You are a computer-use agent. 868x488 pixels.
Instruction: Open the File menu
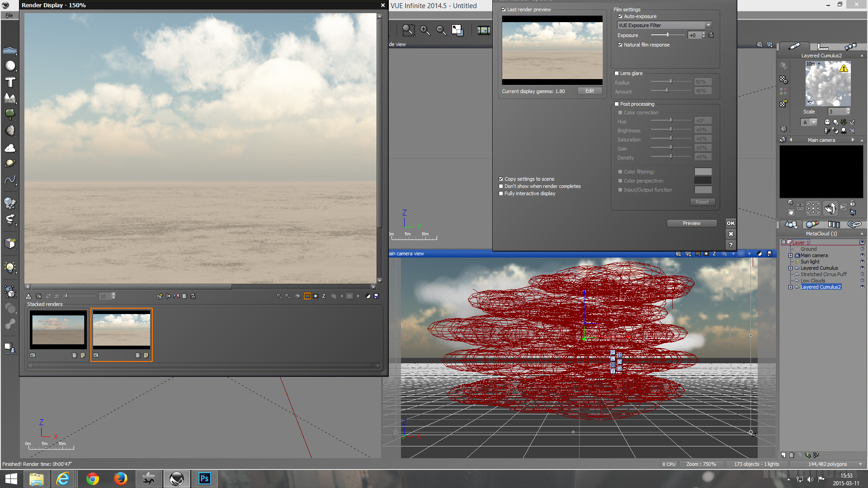[9, 15]
